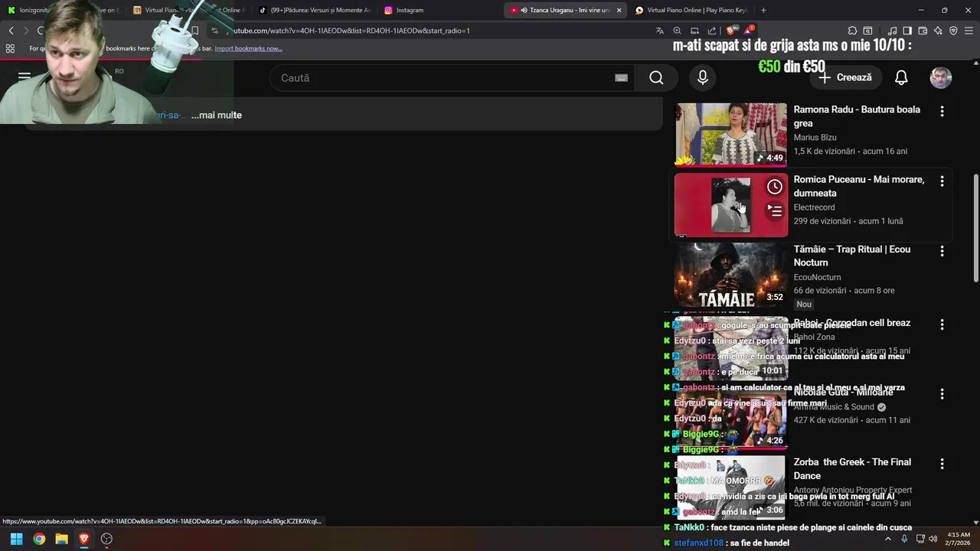Image resolution: width=980 pixels, height=551 pixels.
Task: Add Romica Puceanu video to Watch Later
Action: point(775,187)
